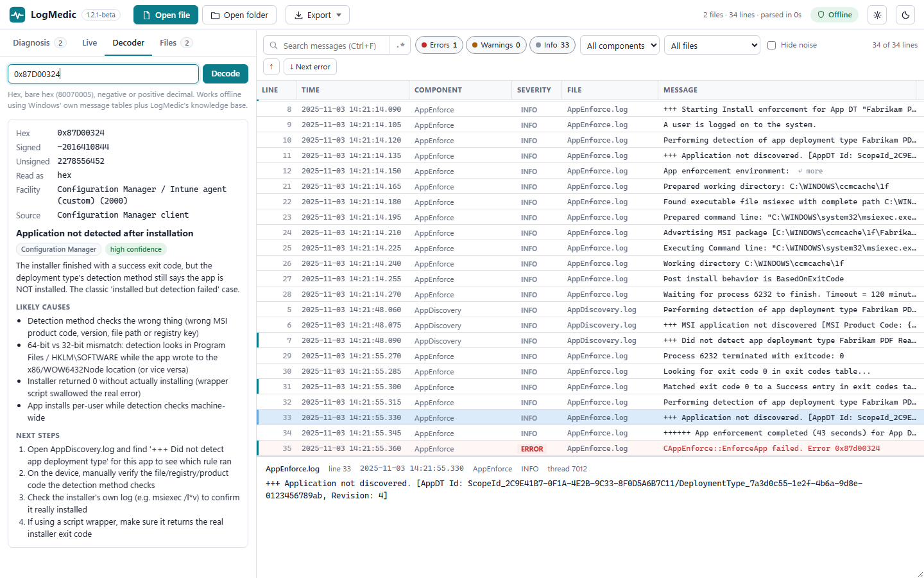Click the LogMedic heartbeat logo icon
This screenshot has width=924, height=578.
point(17,15)
